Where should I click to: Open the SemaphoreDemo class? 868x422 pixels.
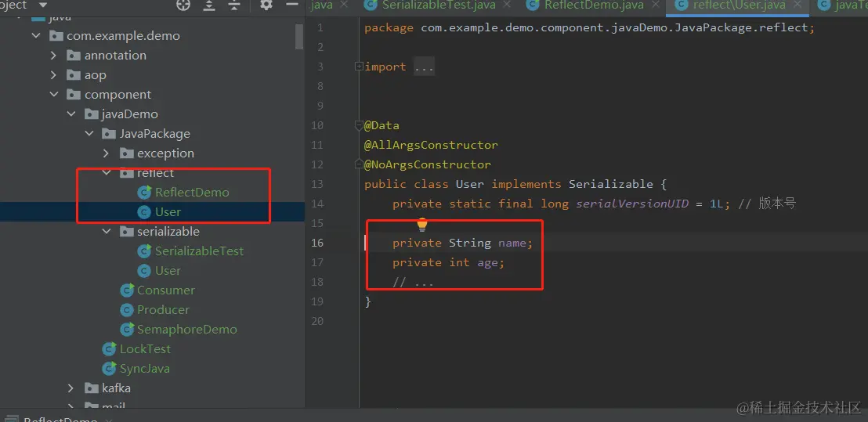tap(187, 329)
